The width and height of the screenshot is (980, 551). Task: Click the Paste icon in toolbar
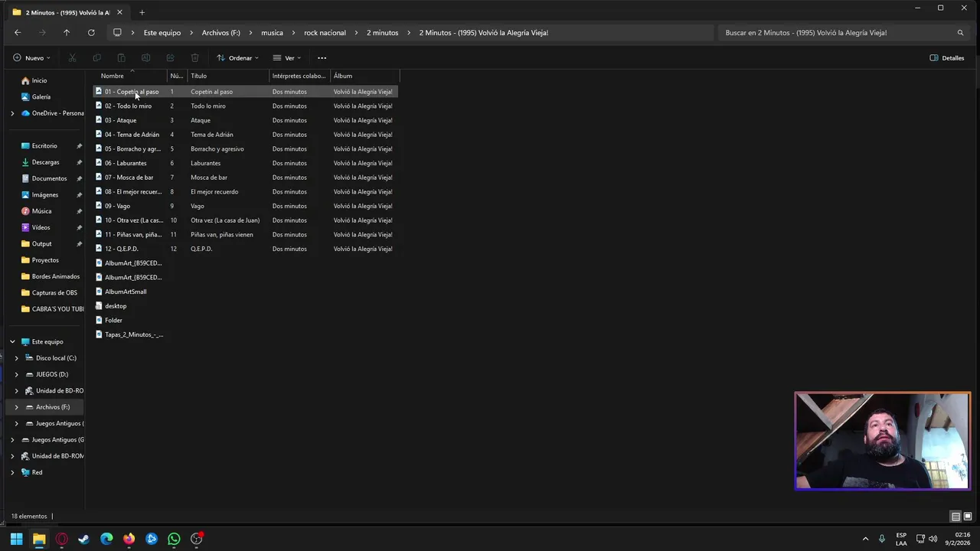(x=121, y=58)
